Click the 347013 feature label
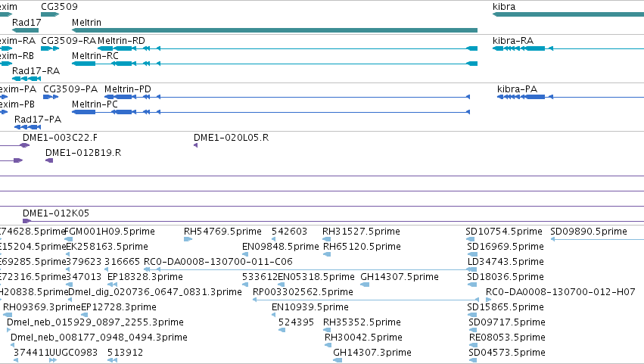644x364 pixels. point(84,277)
